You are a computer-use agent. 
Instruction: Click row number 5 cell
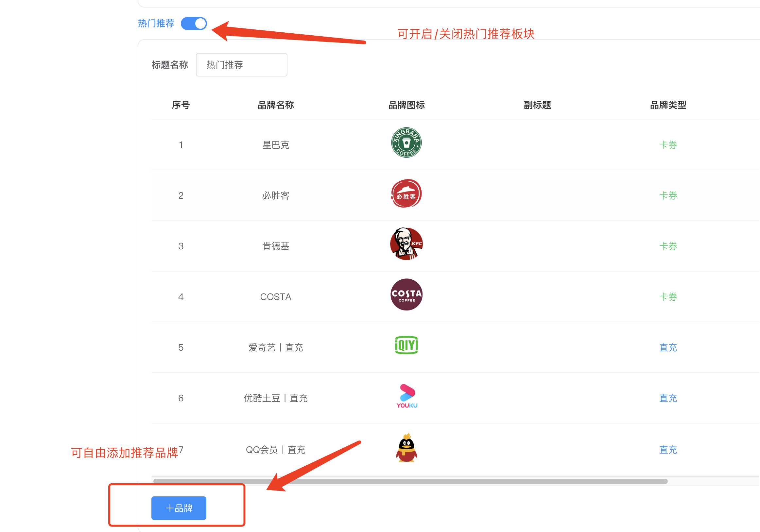[181, 347]
